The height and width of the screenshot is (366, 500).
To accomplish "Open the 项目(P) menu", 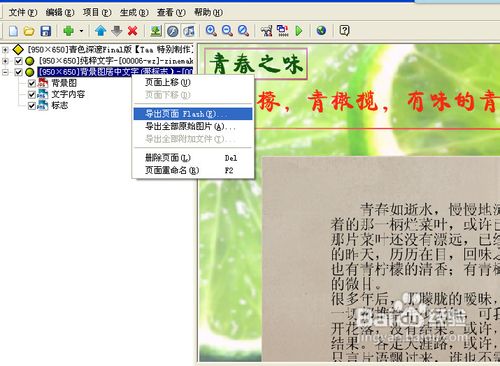I will point(97,13).
